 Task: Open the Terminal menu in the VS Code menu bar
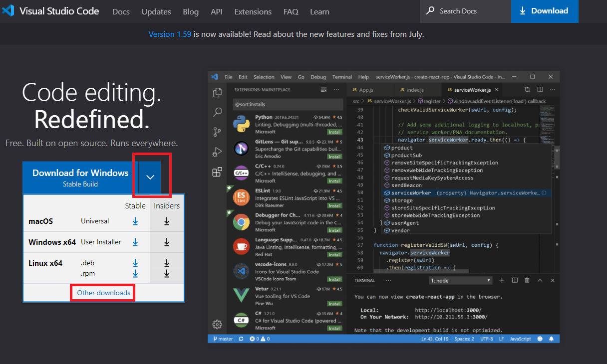(x=342, y=77)
